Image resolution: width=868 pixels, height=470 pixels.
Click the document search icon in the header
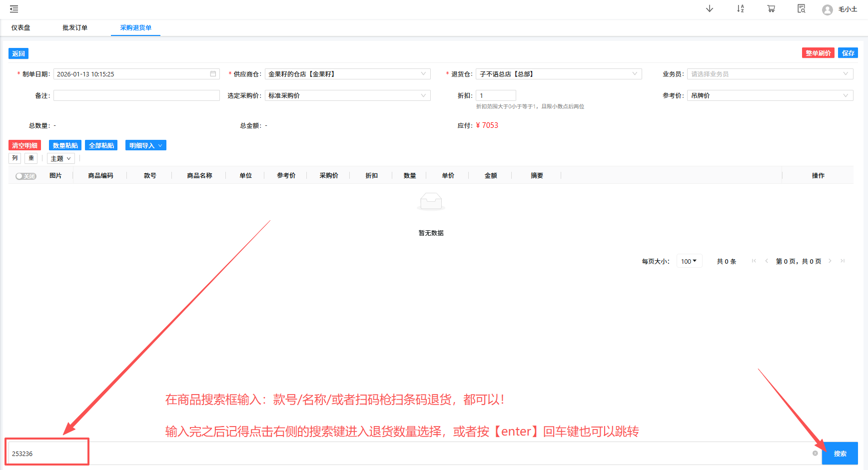pyautogui.click(x=801, y=8)
